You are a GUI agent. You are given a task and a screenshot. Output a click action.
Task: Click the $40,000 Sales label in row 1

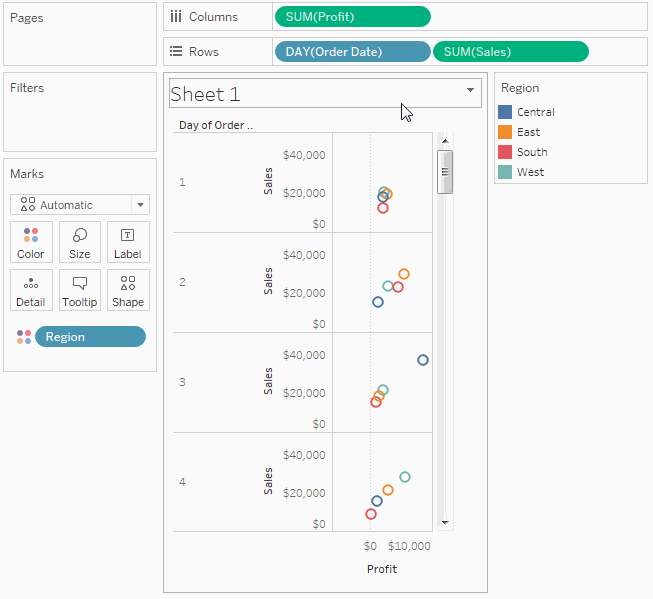pyautogui.click(x=304, y=155)
